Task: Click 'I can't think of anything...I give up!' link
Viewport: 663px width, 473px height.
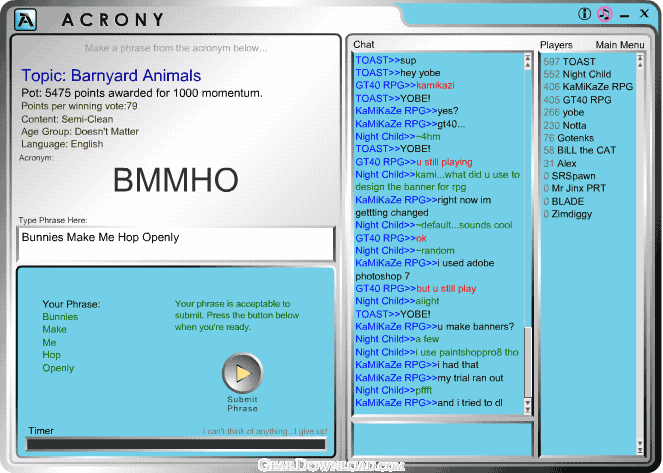Action: click(x=265, y=431)
